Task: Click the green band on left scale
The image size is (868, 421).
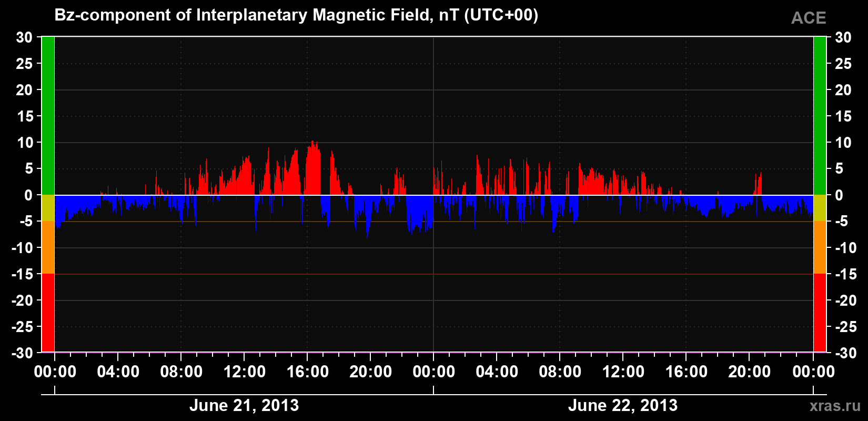Action: click(48, 116)
